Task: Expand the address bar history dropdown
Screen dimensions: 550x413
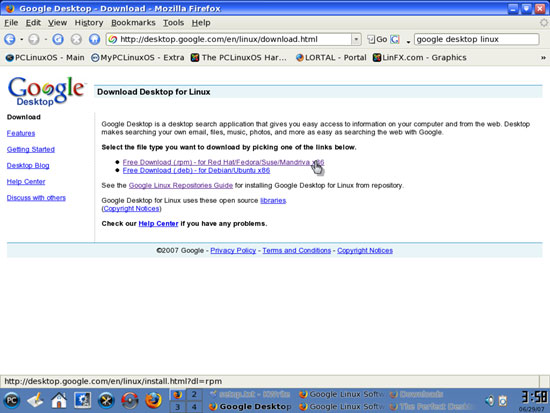Action: (x=356, y=39)
